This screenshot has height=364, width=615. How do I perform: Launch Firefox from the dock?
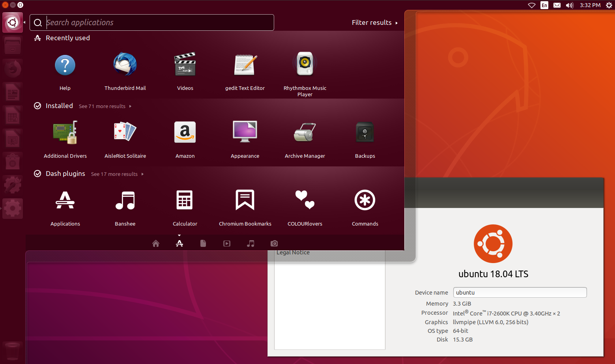(12, 68)
